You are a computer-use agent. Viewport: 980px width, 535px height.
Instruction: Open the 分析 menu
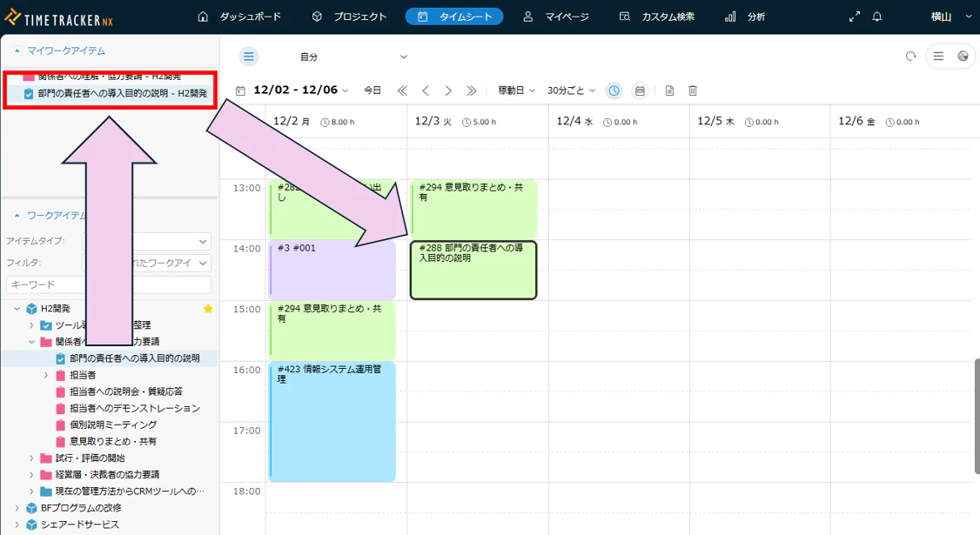pos(745,17)
